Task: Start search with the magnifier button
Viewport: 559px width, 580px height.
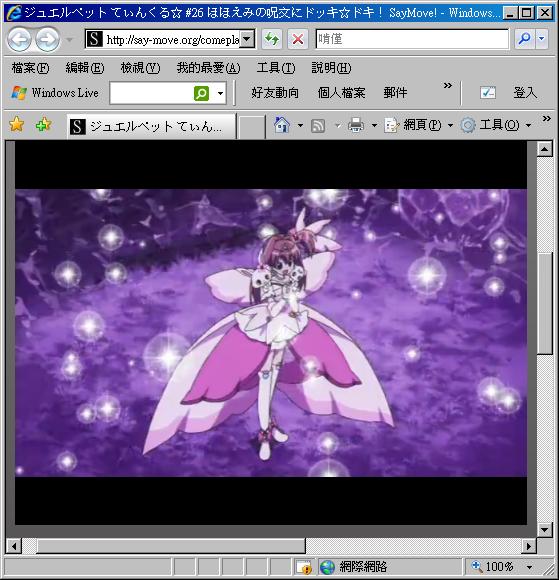Action: click(x=525, y=39)
